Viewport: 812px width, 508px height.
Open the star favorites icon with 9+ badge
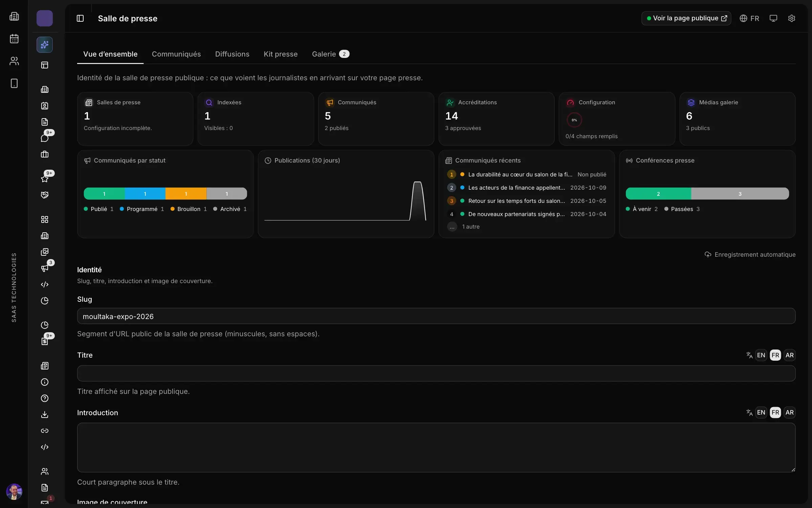45,178
